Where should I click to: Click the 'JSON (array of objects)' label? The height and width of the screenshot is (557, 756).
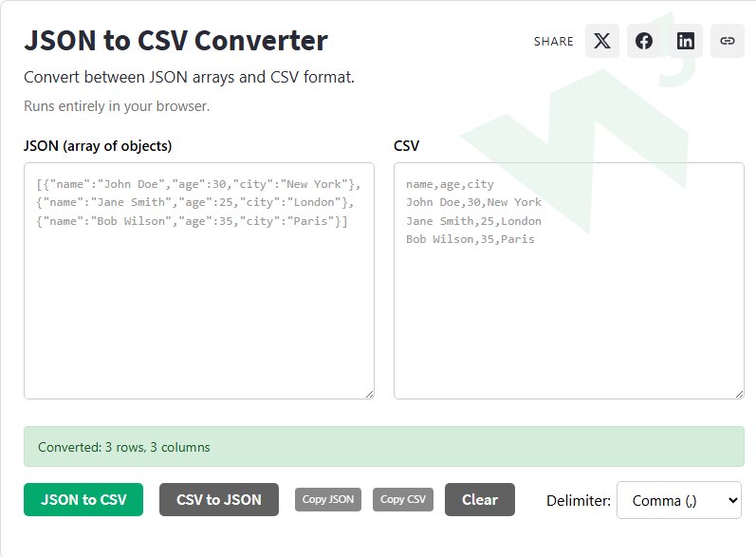[98, 145]
